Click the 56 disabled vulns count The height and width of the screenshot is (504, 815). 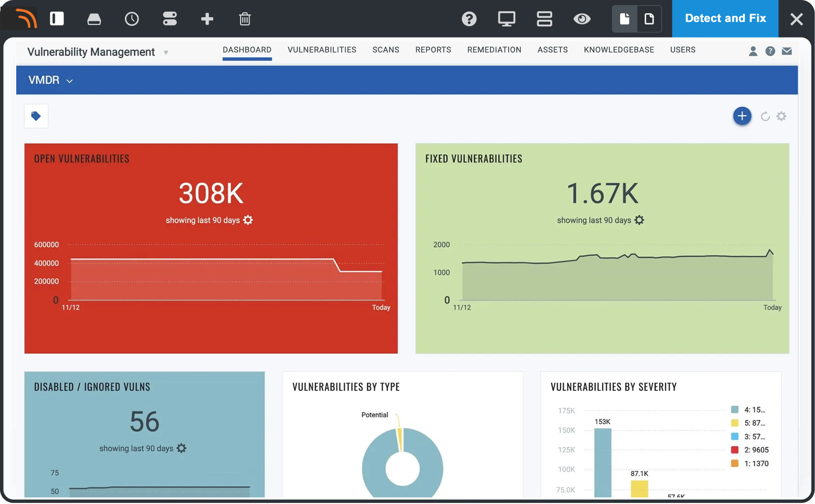pos(145,422)
